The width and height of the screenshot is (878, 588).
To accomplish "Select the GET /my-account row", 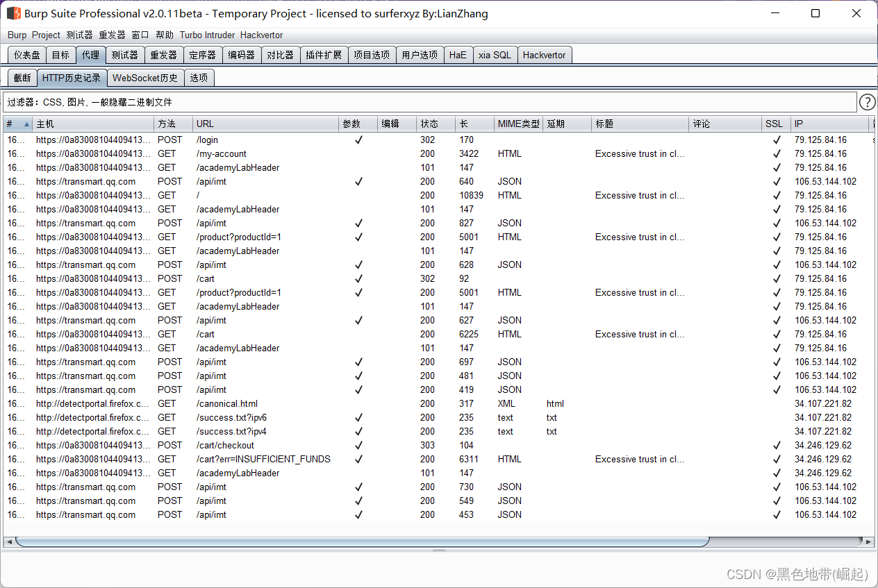I will [x=438, y=153].
